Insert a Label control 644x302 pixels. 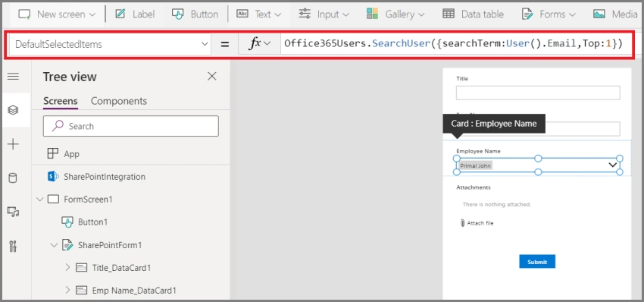point(135,14)
